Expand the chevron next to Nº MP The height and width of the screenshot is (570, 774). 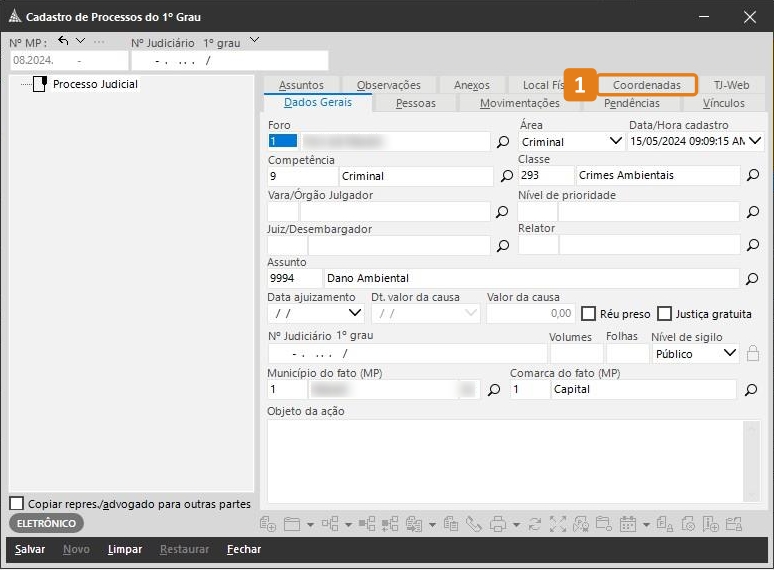coord(80,40)
